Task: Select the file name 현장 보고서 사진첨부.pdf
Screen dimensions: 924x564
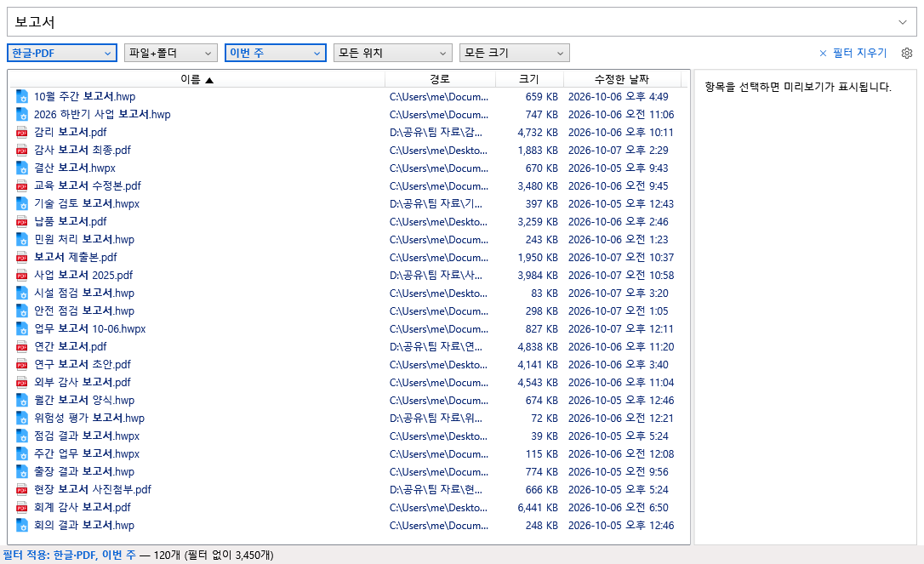Action: point(93,490)
